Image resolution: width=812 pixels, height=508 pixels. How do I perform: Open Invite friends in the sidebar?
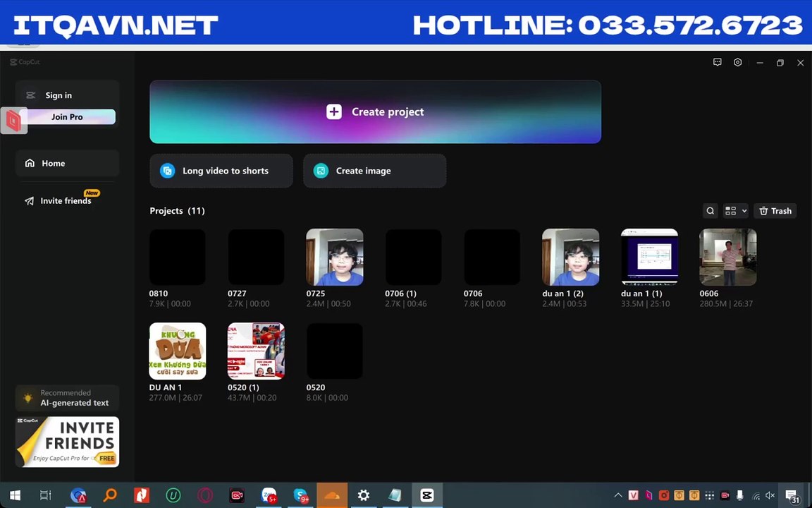66,201
